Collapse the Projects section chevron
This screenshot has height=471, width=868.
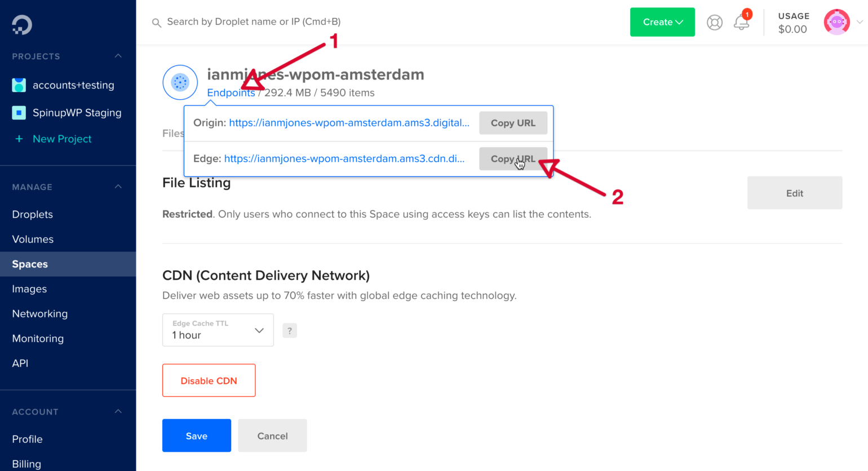(118, 56)
